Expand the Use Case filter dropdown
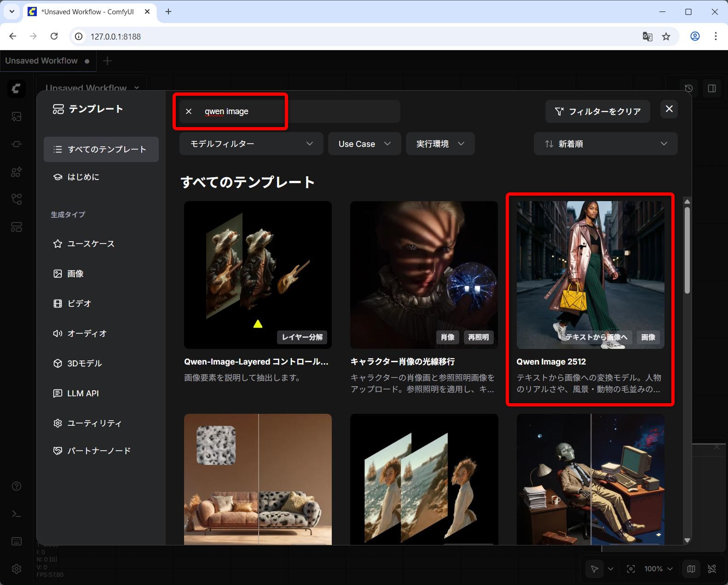 (x=364, y=144)
